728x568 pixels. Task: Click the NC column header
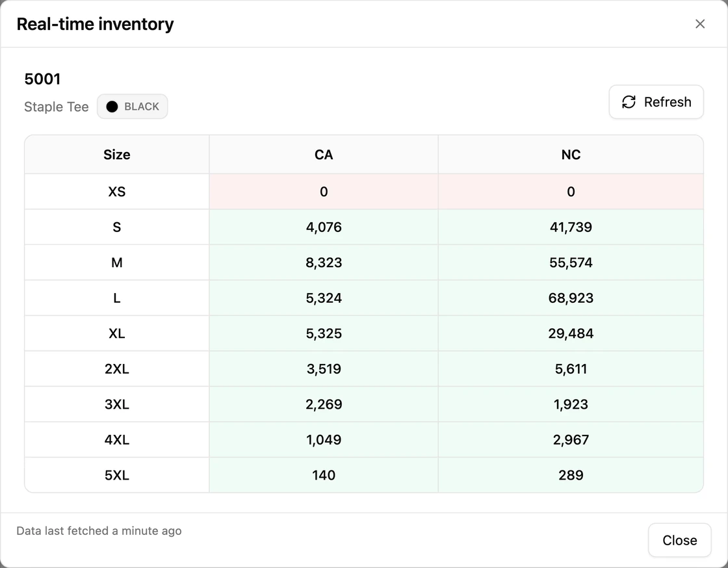point(571,155)
